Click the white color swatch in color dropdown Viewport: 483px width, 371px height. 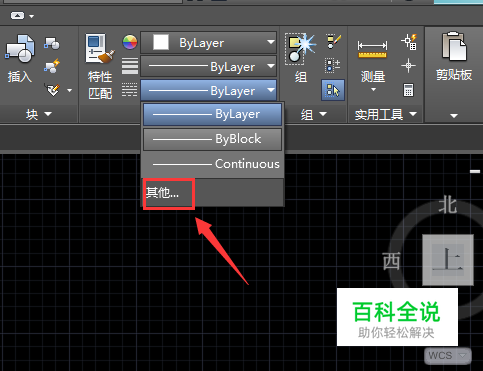point(161,42)
